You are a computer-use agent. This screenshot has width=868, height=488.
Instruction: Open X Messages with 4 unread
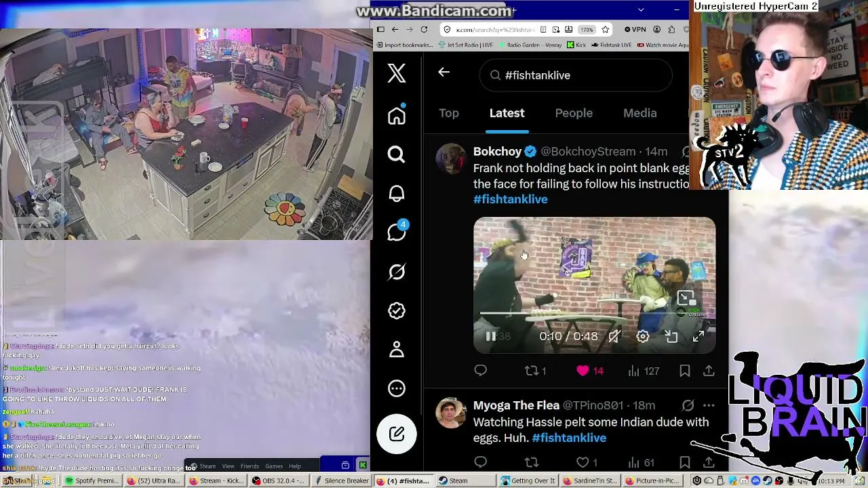397,232
